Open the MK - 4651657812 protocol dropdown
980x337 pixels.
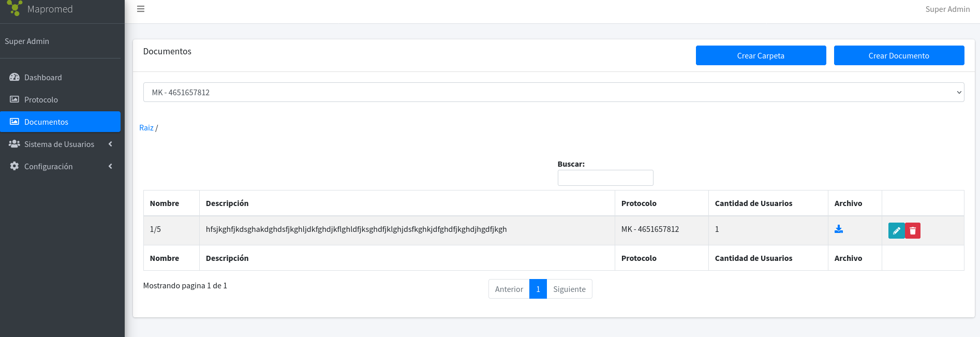tap(553, 92)
